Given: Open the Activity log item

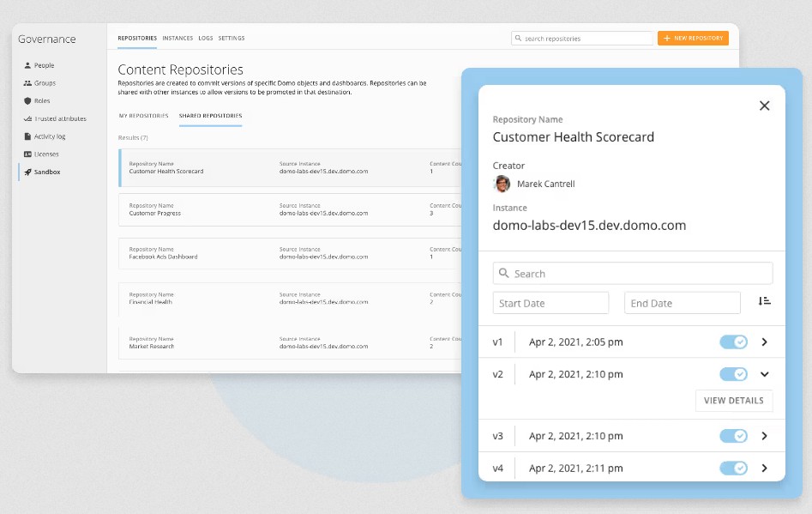Looking at the screenshot, I should point(45,136).
